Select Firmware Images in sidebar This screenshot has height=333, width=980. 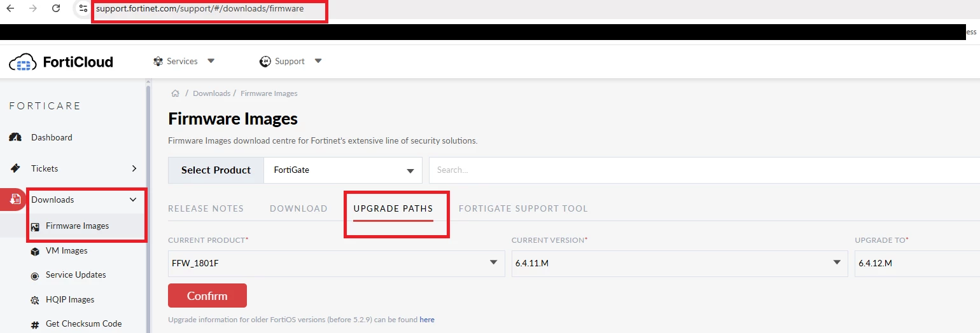click(77, 226)
